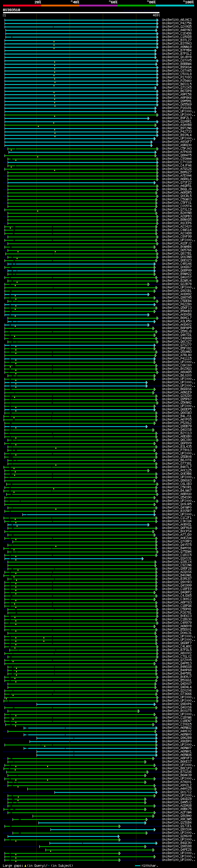Click the orange ~40% identity legend segment

(60, 6)
